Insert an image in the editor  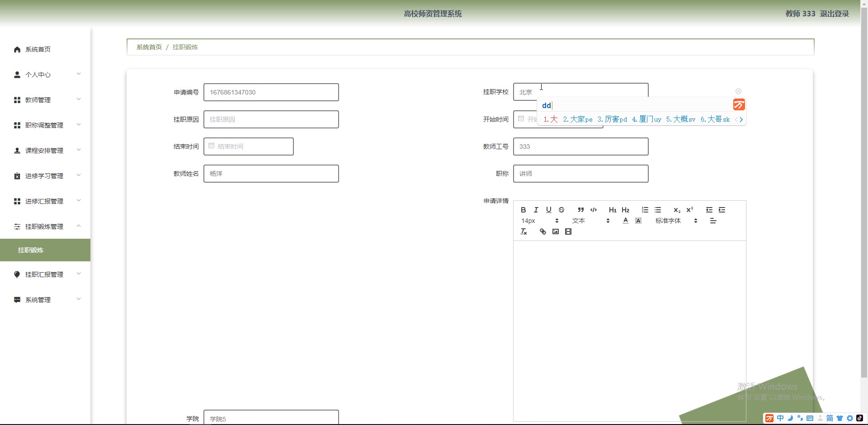(556, 231)
